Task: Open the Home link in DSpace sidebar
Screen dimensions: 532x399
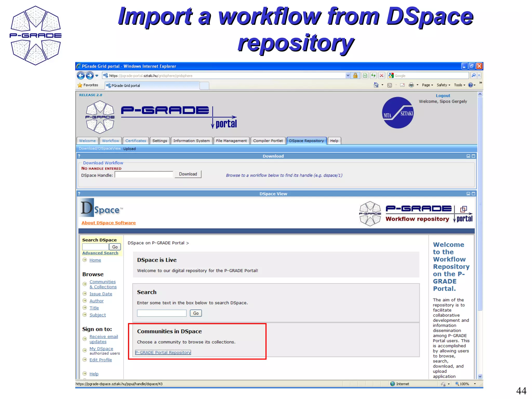Action: click(x=95, y=260)
